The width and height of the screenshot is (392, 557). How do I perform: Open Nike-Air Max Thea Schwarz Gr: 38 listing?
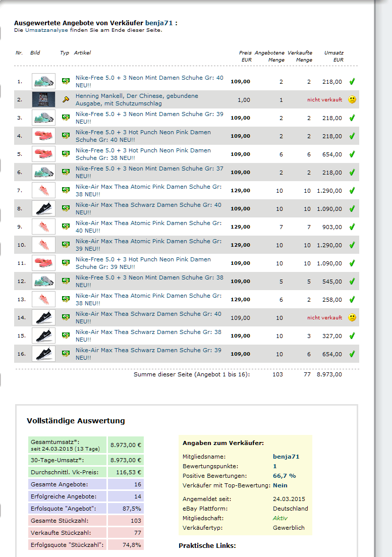148,336
